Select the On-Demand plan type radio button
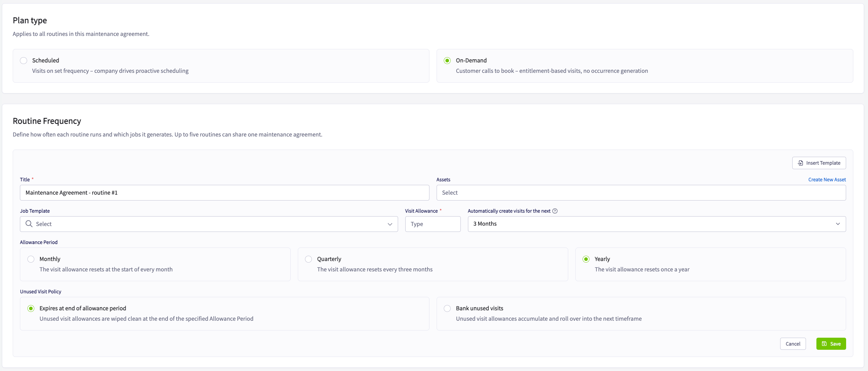The image size is (868, 371). (447, 61)
